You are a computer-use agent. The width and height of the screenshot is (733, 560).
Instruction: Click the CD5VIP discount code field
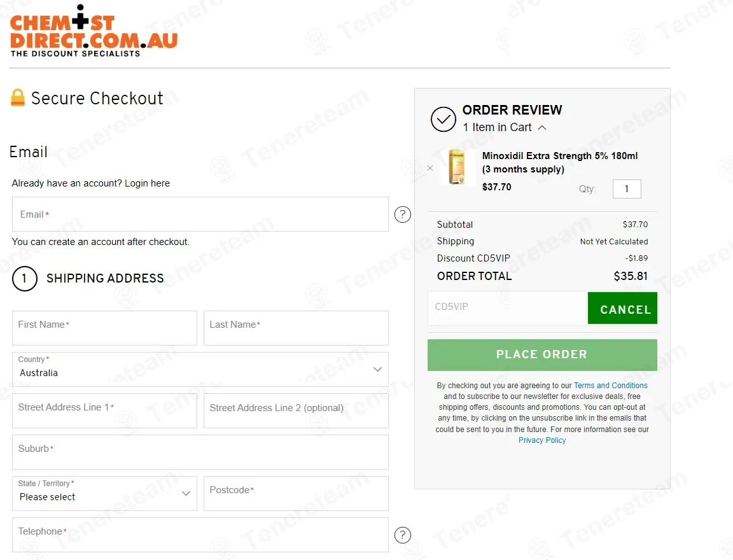506,308
